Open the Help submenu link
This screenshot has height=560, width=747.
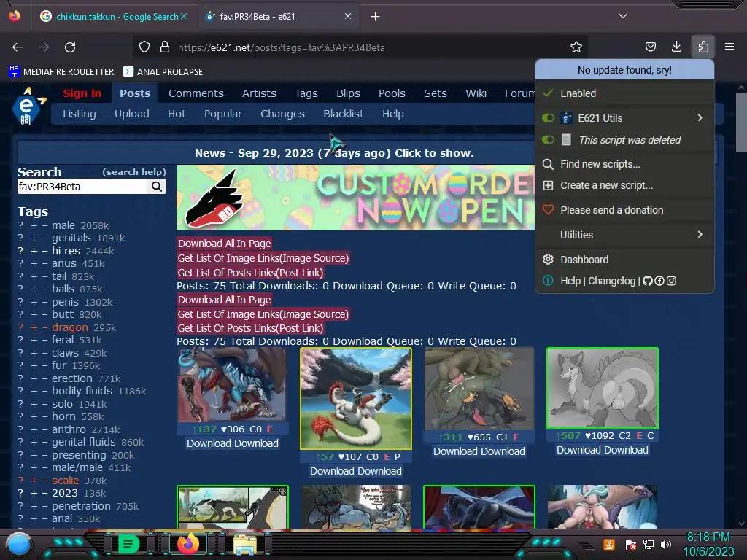click(x=393, y=114)
